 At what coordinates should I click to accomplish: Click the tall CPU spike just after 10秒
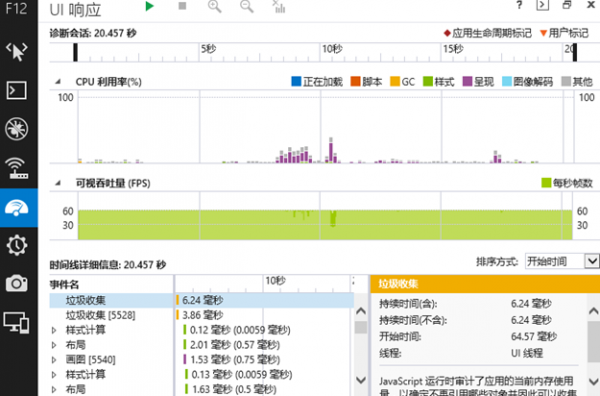tap(331, 151)
